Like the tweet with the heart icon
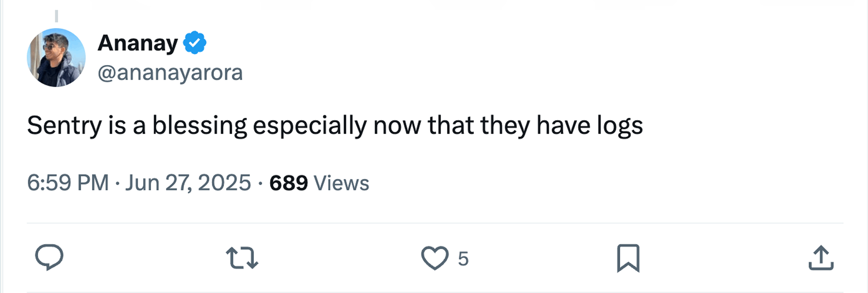This screenshot has height=293, width=868. point(434,257)
